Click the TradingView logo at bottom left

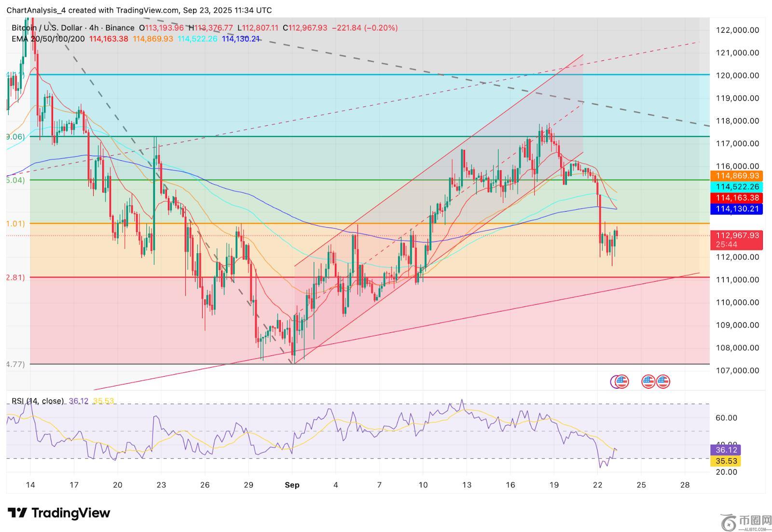(59, 513)
